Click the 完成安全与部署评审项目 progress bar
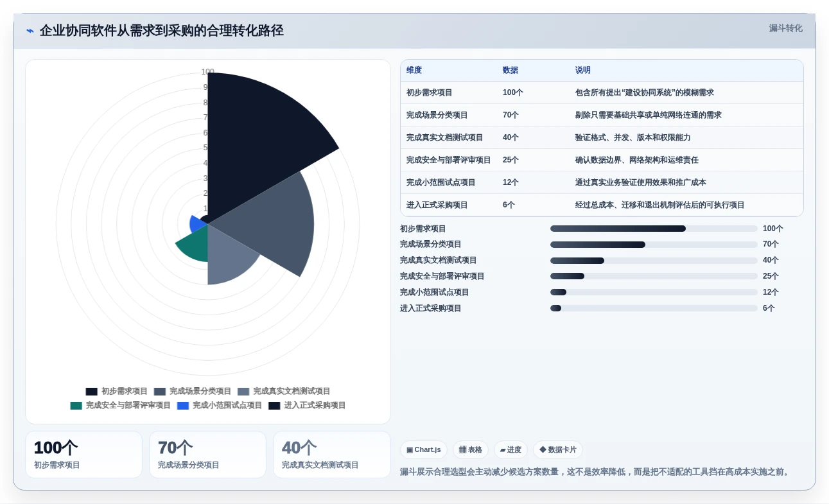The height and width of the screenshot is (504, 829). 654,276
